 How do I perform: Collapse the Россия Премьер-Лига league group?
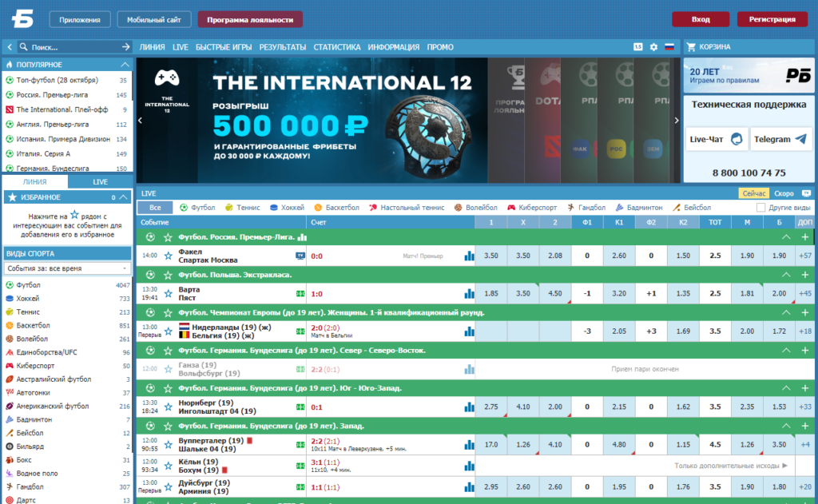point(786,237)
